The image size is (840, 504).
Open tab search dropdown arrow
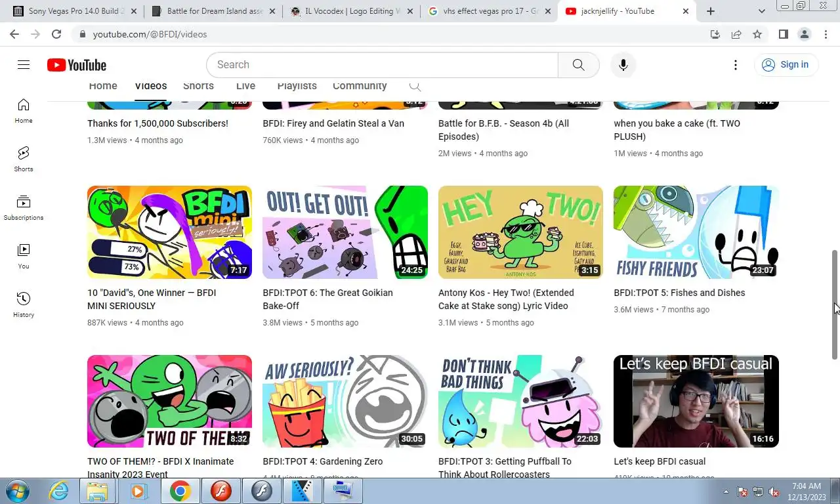pyautogui.click(x=762, y=11)
